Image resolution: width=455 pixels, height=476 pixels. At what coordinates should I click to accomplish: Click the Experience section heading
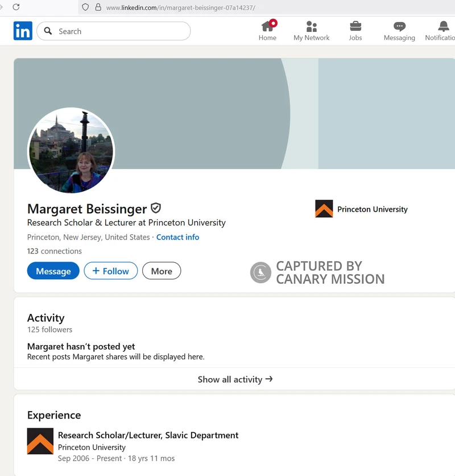point(54,415)
